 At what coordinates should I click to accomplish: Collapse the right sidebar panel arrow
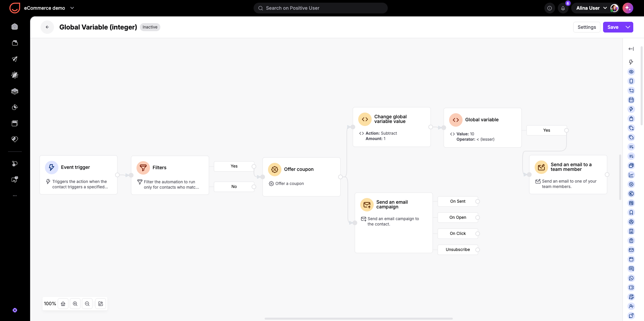pyautogui.click(x=631, y=49)
